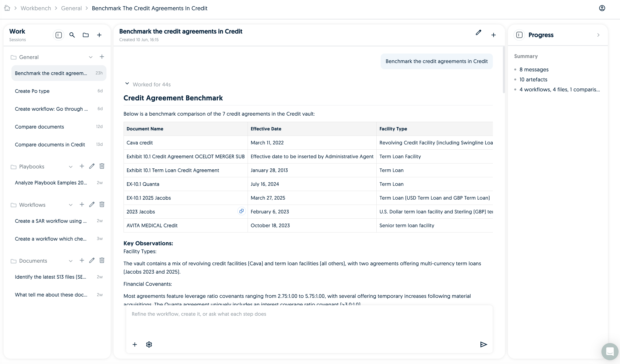The height and width of the screenshot is (364, 620).
Task: Click the 'EX-10.1 2025 Jacobs' table cell
Action: pos(185,198)
